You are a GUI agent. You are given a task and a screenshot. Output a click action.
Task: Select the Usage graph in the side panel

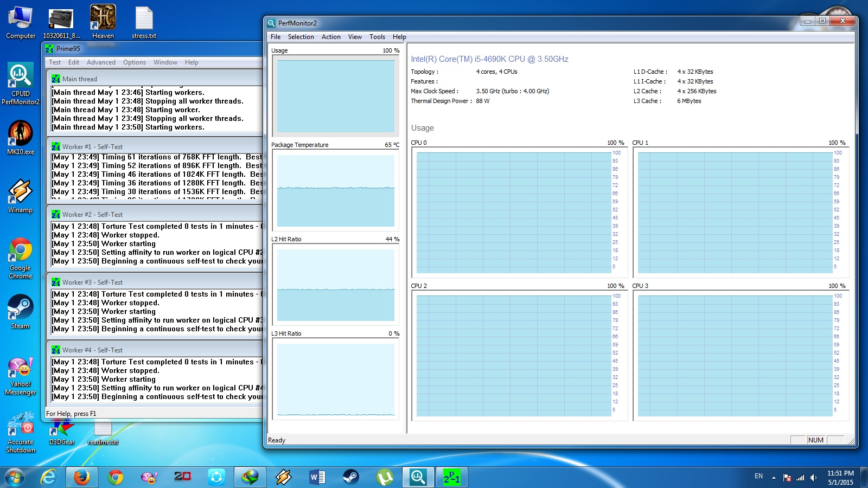[336, 96]
